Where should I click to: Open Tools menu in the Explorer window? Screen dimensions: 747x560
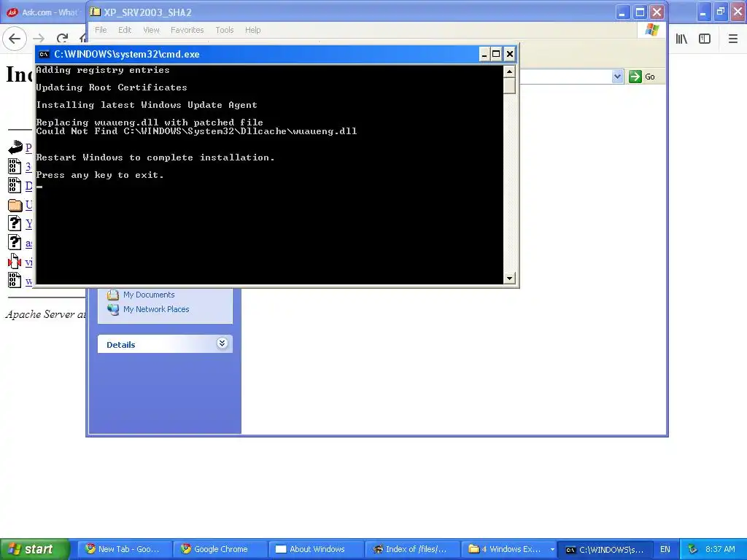[225, 30]
